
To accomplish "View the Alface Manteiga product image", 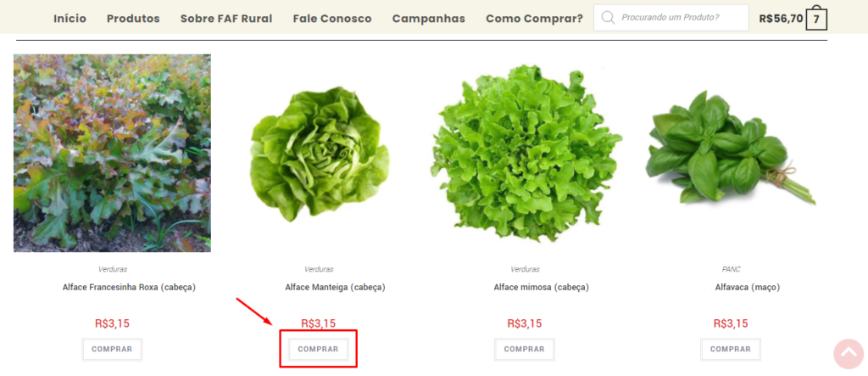I will click(x=320, y=154).
